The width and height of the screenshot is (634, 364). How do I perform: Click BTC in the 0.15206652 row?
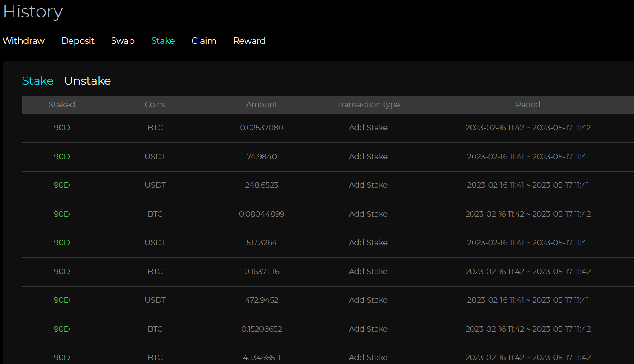pos(155,329)
